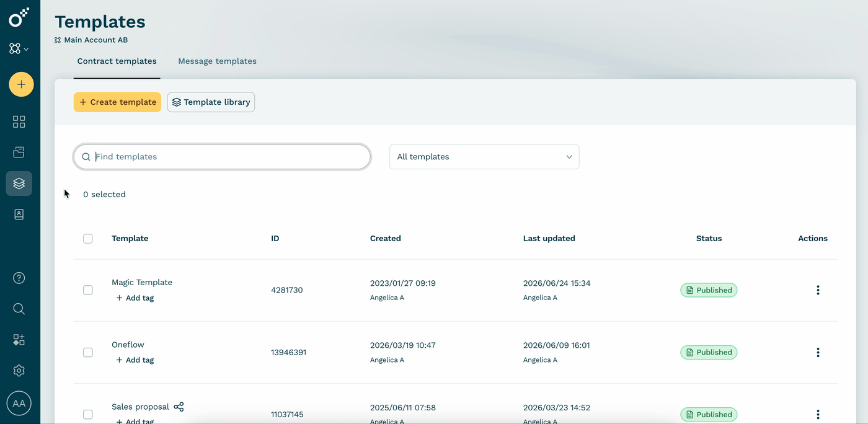
Task: Select the Contract templates tab
Action: [117, 61]
